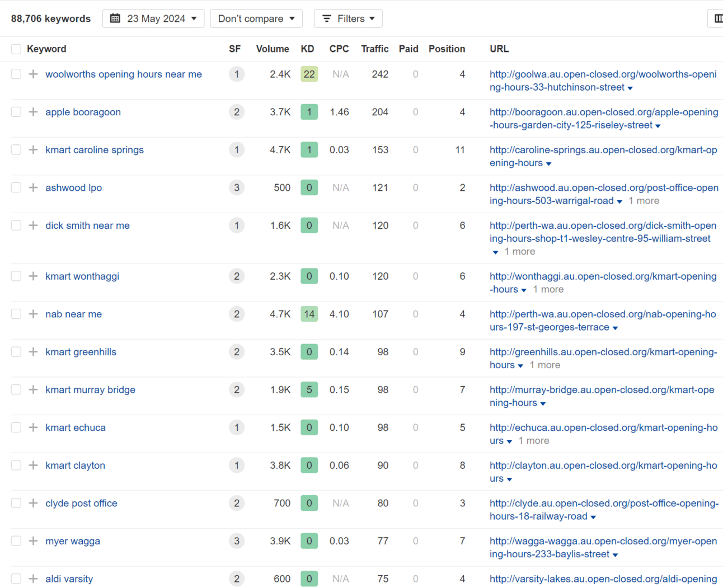Click plus icon beside nab near me
Screen dimensions: 723x588
(x=34, y=314)
